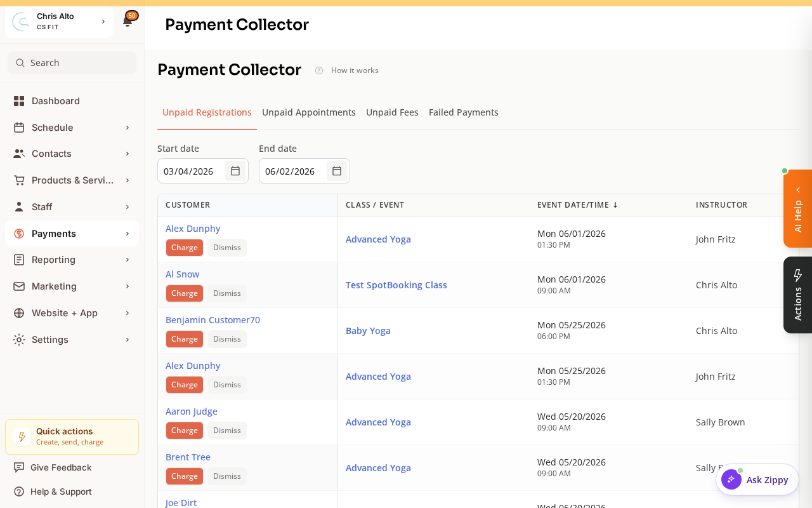Sort by Event Date/Time arrow
Viewport: 812px width, 508px height.
615,205
